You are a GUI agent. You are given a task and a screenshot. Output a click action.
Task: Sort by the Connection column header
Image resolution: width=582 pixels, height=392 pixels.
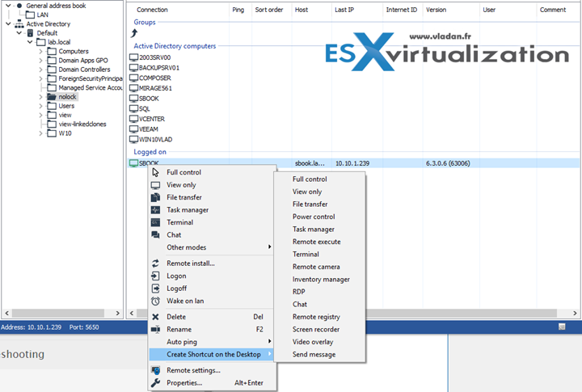pyautogui.click(x=152, y=10)
